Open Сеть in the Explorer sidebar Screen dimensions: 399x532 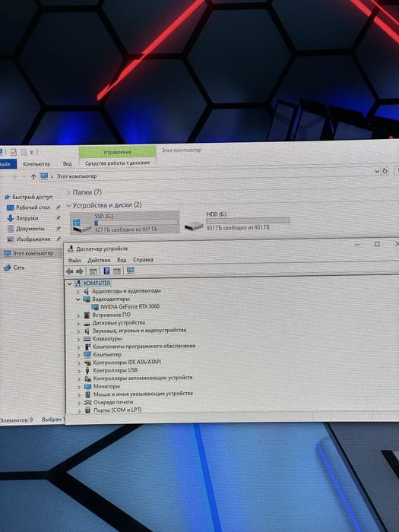14,268
